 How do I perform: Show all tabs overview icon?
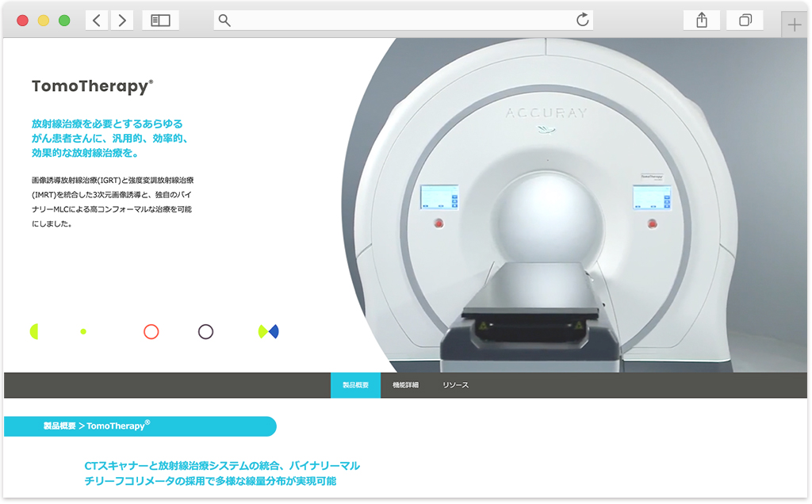(x=745, y=21)
